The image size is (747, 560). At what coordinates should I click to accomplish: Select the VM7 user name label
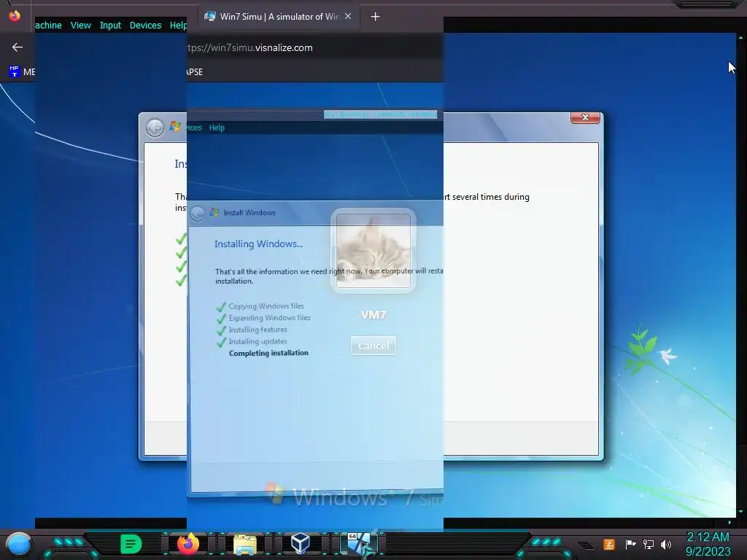[x=373, y=315]
